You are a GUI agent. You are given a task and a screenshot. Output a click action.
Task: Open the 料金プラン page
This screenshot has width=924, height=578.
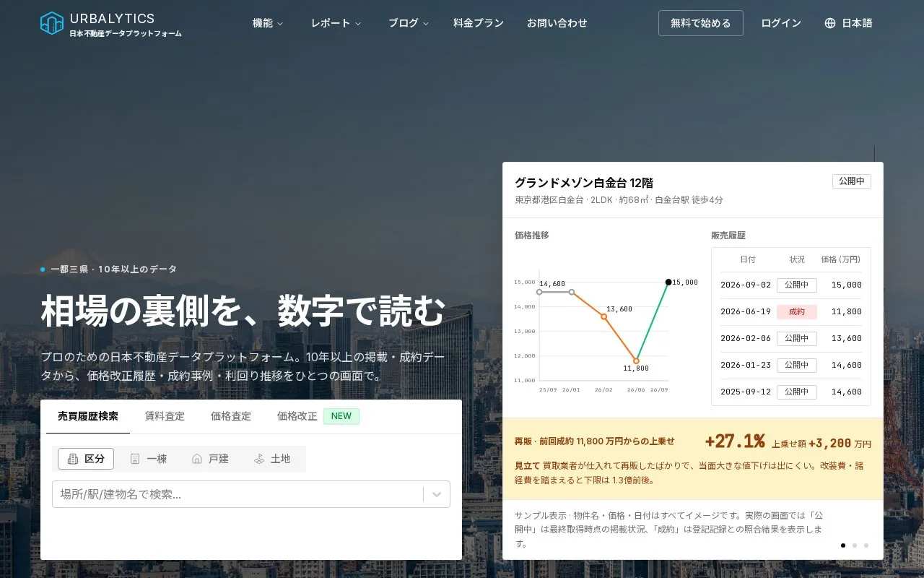point(479,23)
